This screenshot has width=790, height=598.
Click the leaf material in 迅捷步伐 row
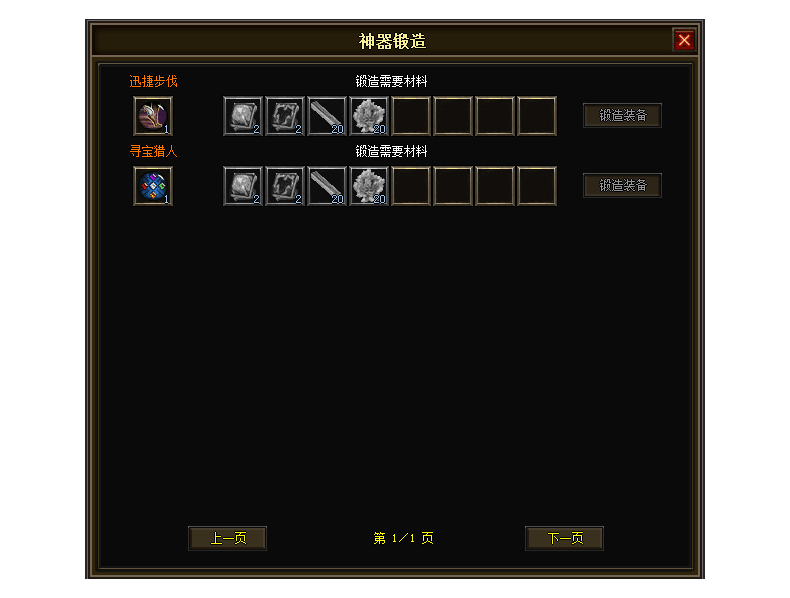(369, 116)
